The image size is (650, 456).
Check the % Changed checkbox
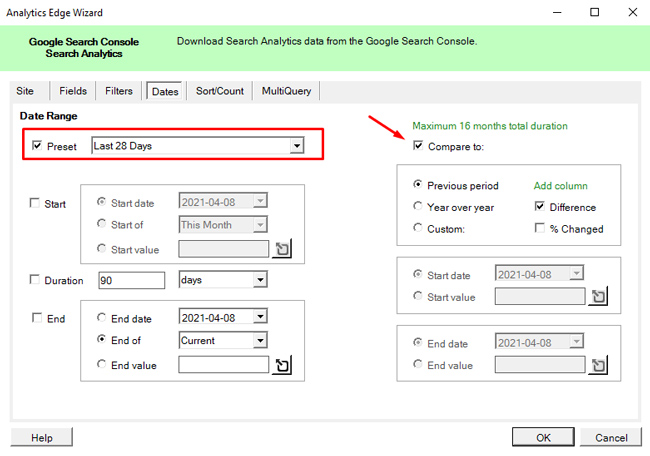click(x=540, y=228)
